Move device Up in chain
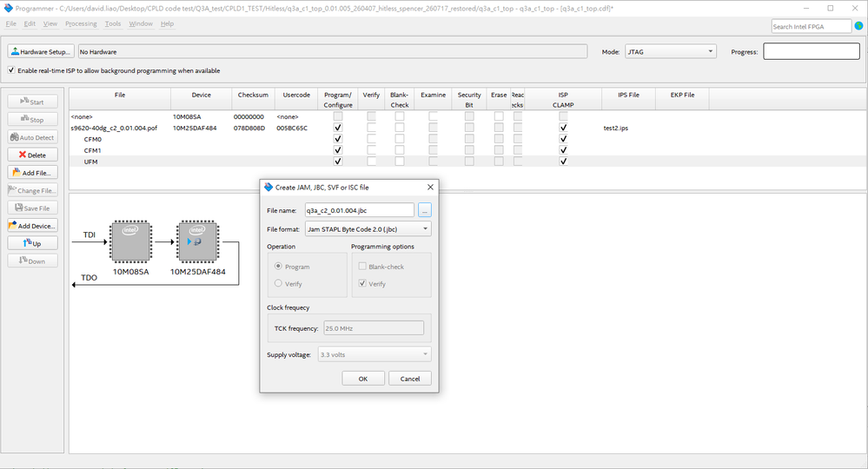Screen dimensions: 868x469 [33, 243]
